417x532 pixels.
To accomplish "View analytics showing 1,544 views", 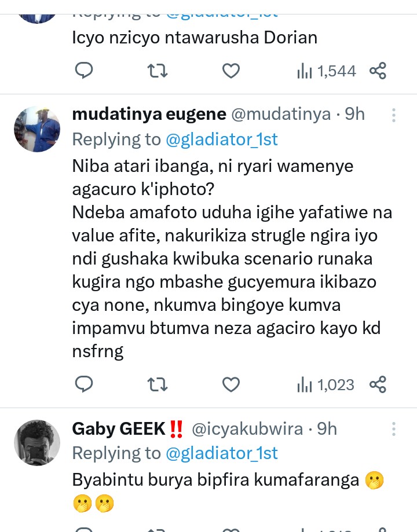I will coord(326,71).
